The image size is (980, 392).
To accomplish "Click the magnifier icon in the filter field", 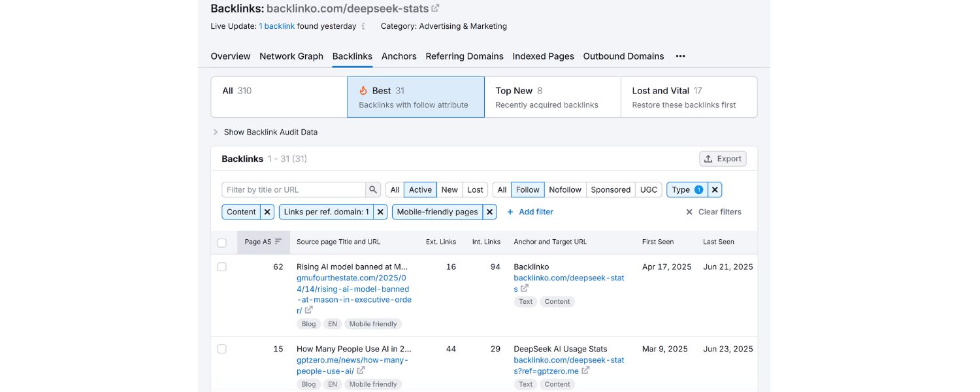I will 372,189.
